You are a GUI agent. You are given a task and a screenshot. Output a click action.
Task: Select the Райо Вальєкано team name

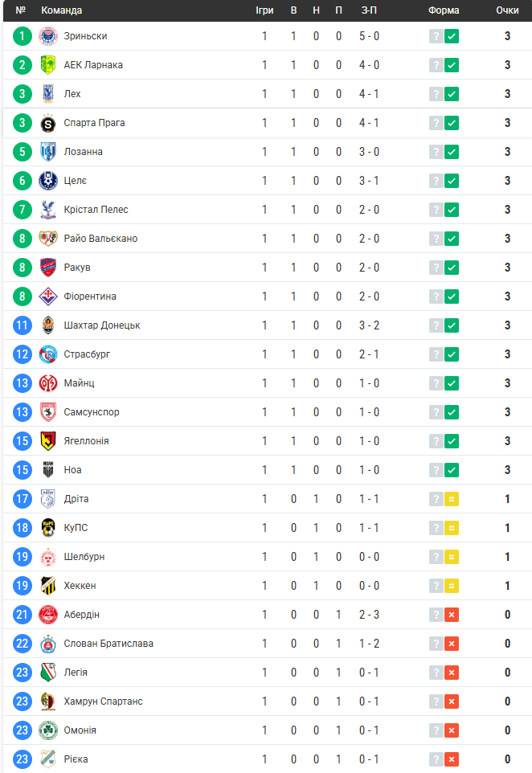coord(100,239)
